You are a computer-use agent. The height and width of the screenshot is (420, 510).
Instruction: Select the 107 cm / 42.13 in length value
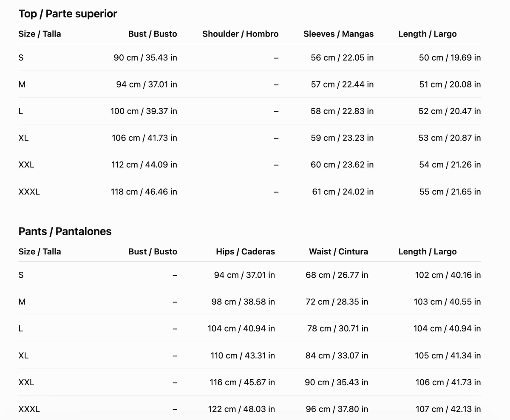(x=448, y=409)
